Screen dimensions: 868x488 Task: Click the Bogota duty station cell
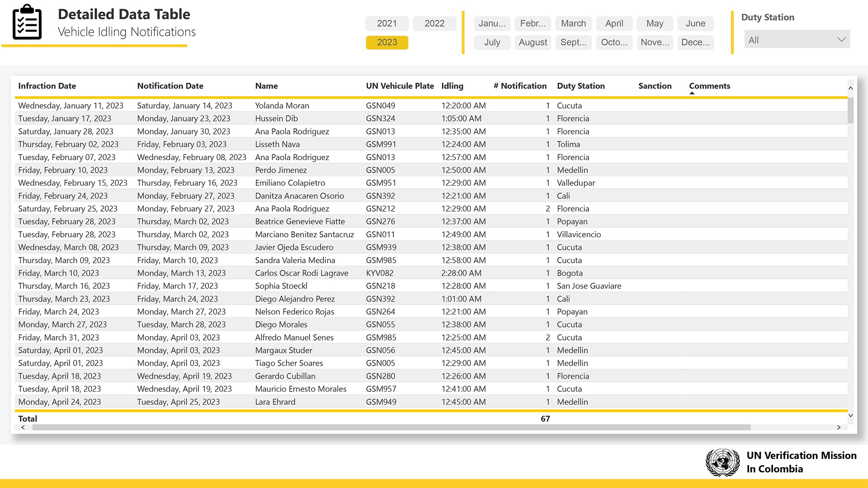coord(570,273)
